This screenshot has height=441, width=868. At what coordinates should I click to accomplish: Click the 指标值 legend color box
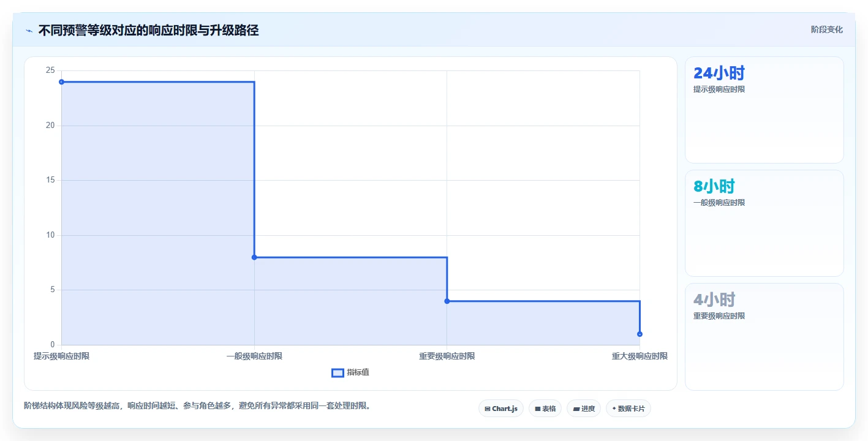click(338, 372)
